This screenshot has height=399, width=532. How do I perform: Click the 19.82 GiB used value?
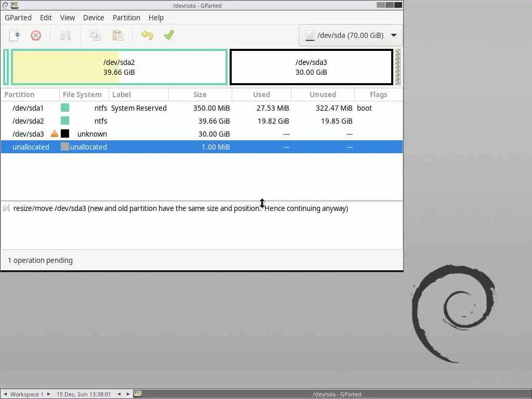click(x=273, y=121)
